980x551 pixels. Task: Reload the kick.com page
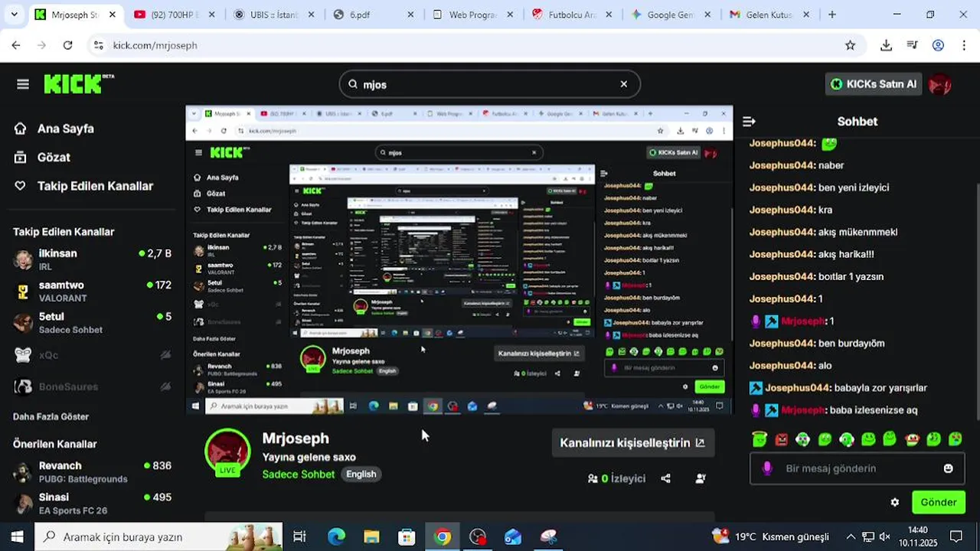click(67, 45)
